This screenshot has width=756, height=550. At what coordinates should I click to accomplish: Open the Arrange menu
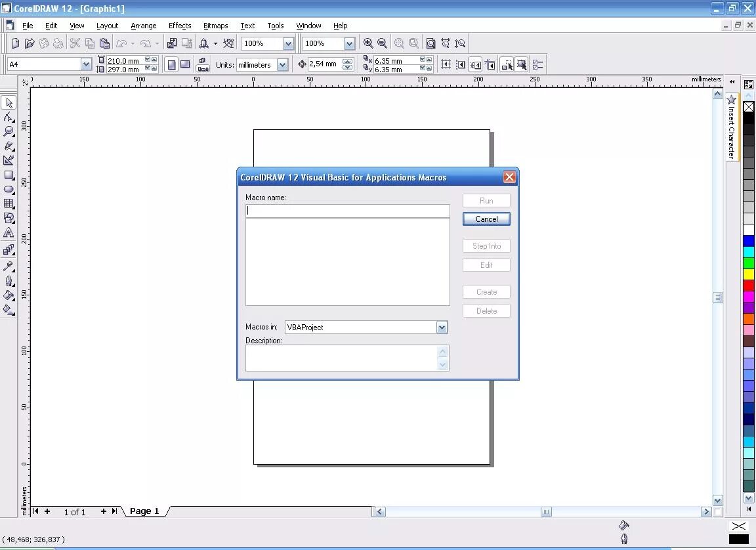[143, 26]
